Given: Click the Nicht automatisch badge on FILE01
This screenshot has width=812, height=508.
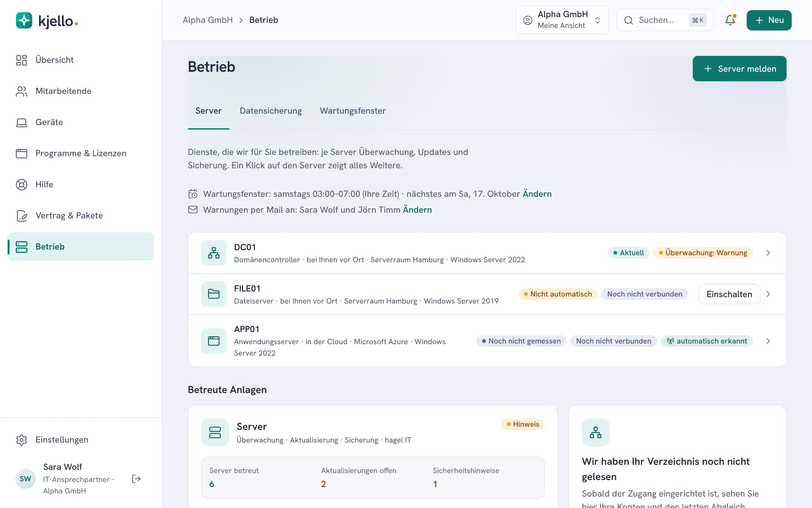Looking at the screenshot, I should 558,294.
